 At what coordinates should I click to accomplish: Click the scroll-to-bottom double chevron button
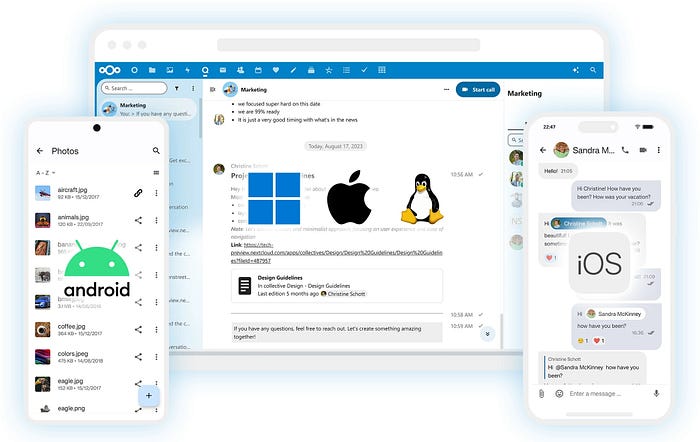(x=488, y=334)
